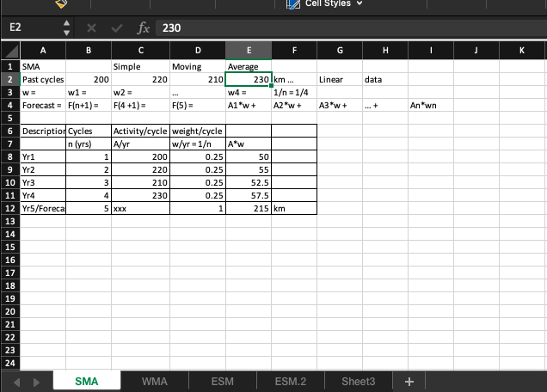
Task: Open the ESM.2 sheet tab
Action: (290, 382)
